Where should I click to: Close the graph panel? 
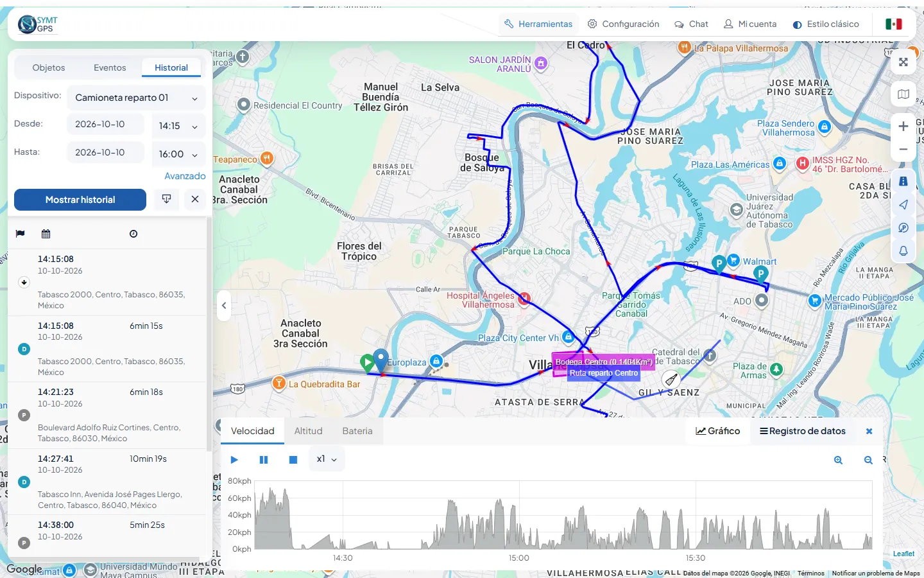[869, 432]
